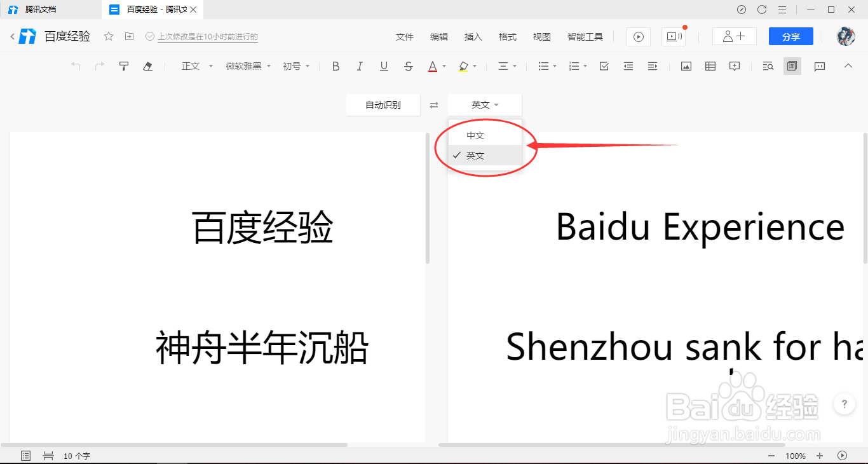Open the text alignment dropdown
The width and height of the screenshot is (868, 464).
[x=506, y=66]
